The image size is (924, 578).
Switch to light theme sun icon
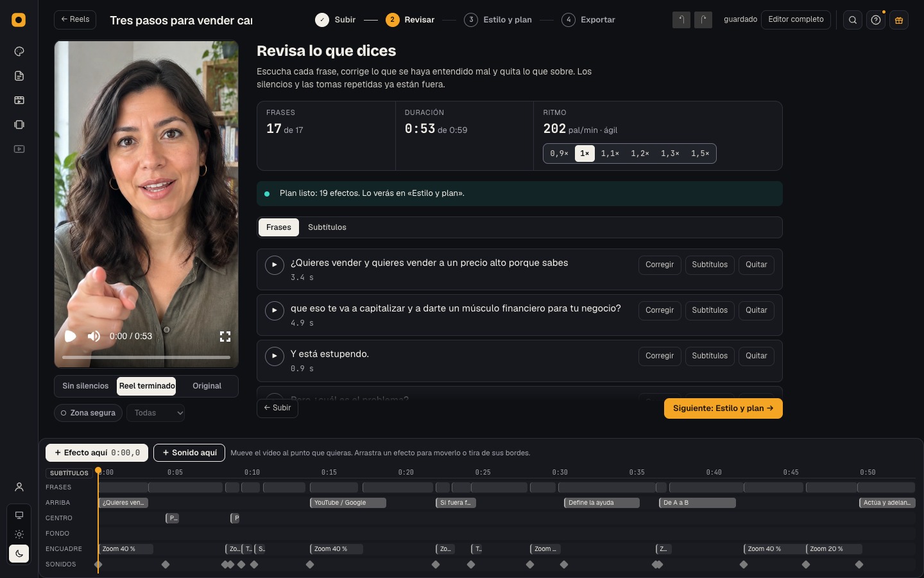click(19, 534)
